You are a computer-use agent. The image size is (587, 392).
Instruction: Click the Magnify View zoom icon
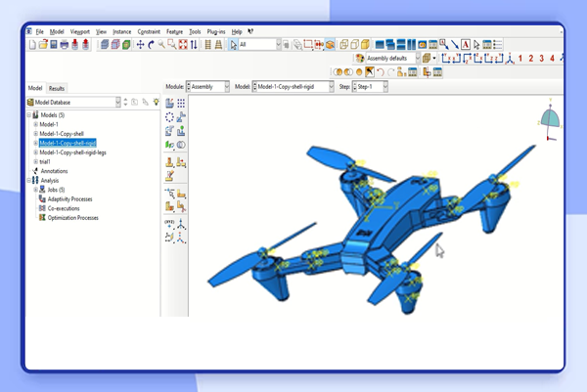[161, 45]
